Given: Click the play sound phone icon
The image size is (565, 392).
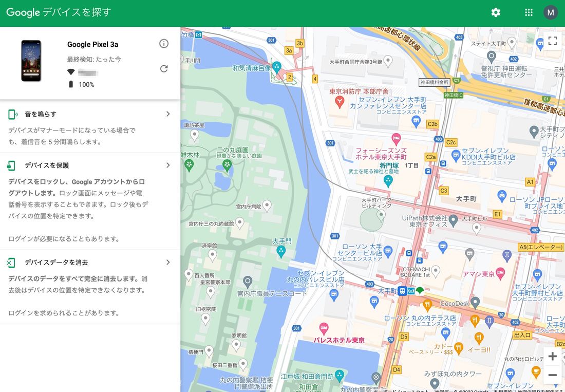Looking at the screenshot, I should (13, 114).
